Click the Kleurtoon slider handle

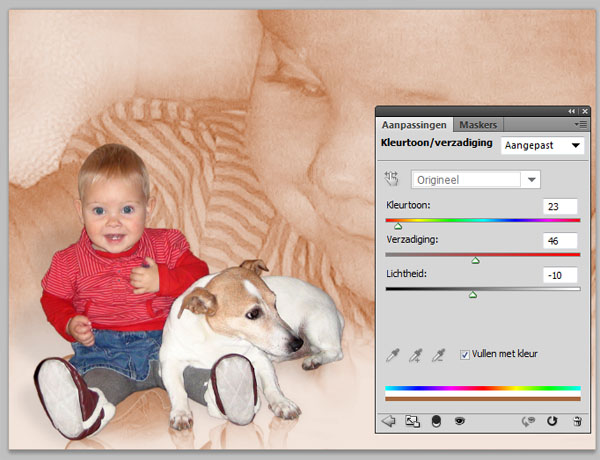click(x=398, y=227)
